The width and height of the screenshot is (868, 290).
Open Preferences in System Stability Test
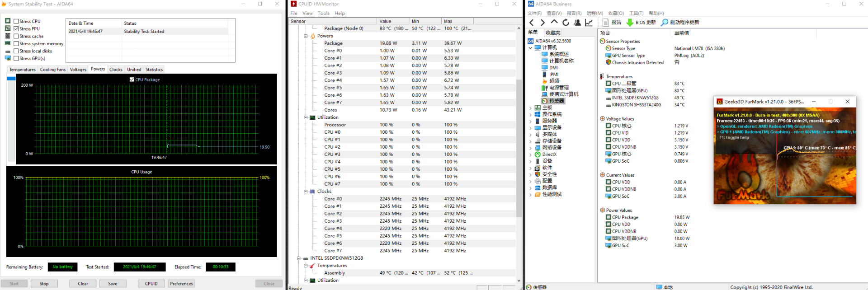pyautogui.click(x=181, y=284)
